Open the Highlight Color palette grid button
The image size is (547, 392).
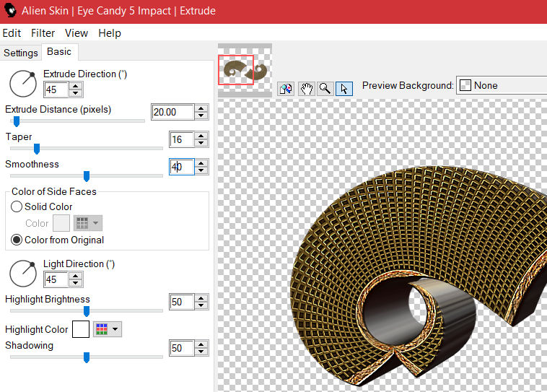(x=102, y=329)
